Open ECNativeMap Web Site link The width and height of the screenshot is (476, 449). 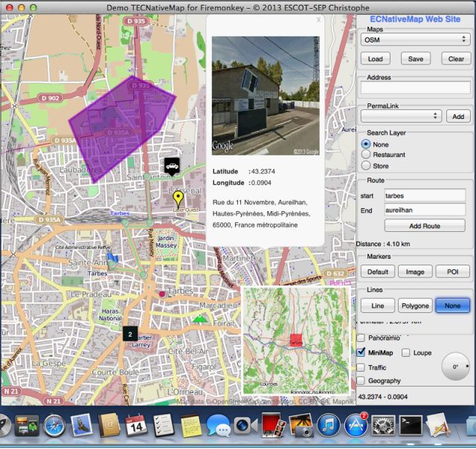tap(415, 19)
